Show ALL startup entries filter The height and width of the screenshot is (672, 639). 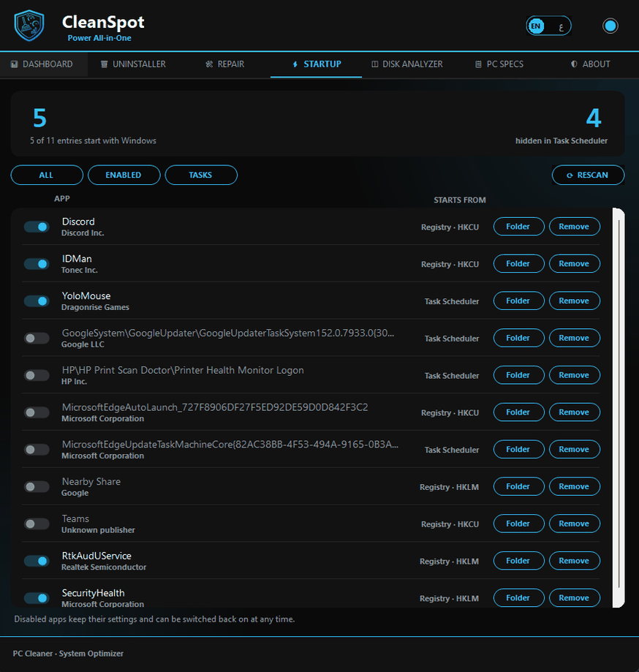47,175
